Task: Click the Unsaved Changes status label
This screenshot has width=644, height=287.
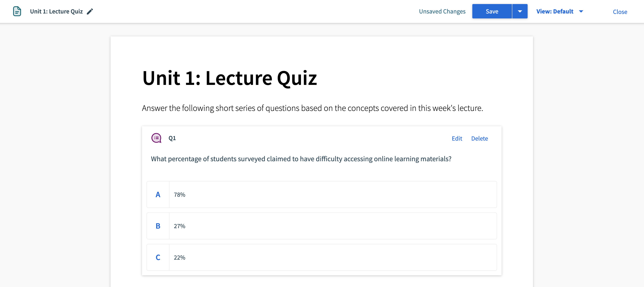Action: tap(442, 11)
